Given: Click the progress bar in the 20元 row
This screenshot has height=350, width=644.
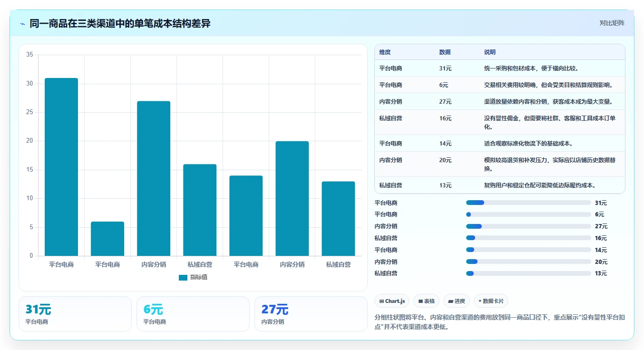Looking at the screenshot, I should (x=528, y=262).
